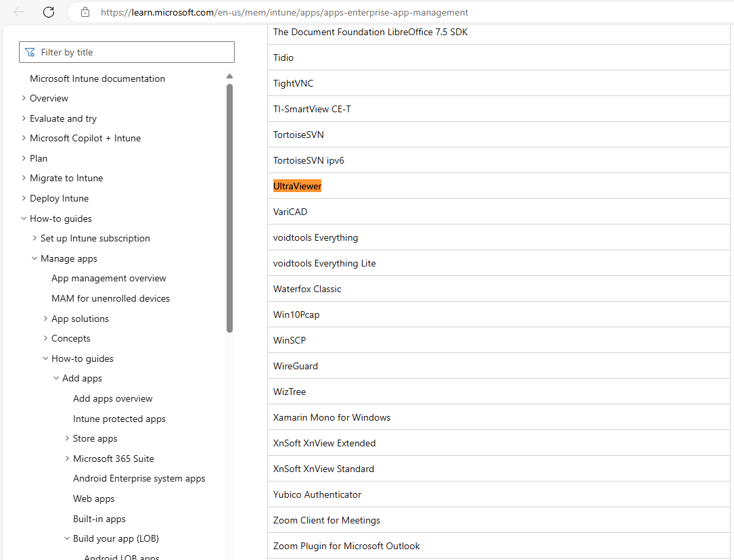Viewport: 734px width, 560px height.
Task: Expand Evaluate and try chevron
Action: 24,118
